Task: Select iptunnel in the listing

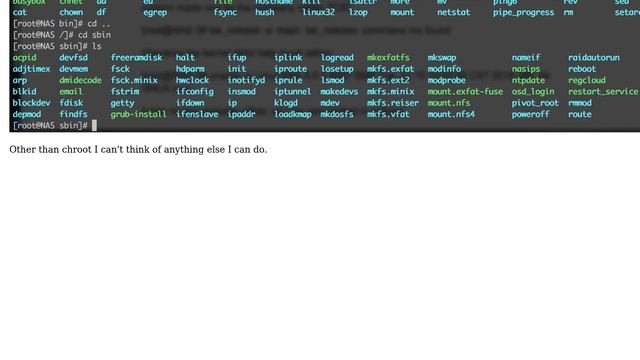Action: click(293, 92)
